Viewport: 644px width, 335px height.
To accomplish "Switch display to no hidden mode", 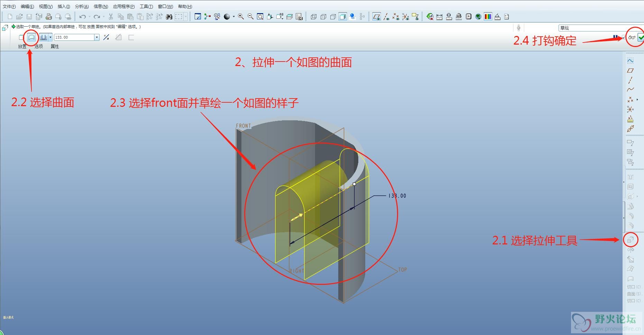I will click(333, 17).
